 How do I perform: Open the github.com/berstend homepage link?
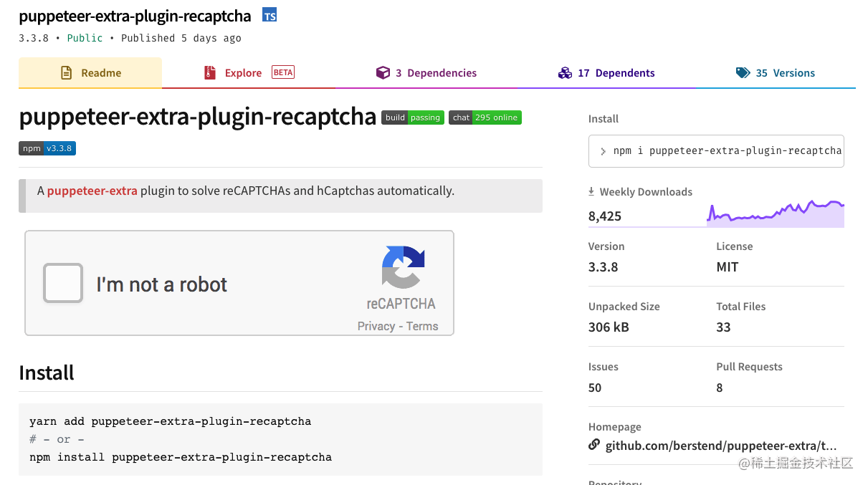click(721, 446)
